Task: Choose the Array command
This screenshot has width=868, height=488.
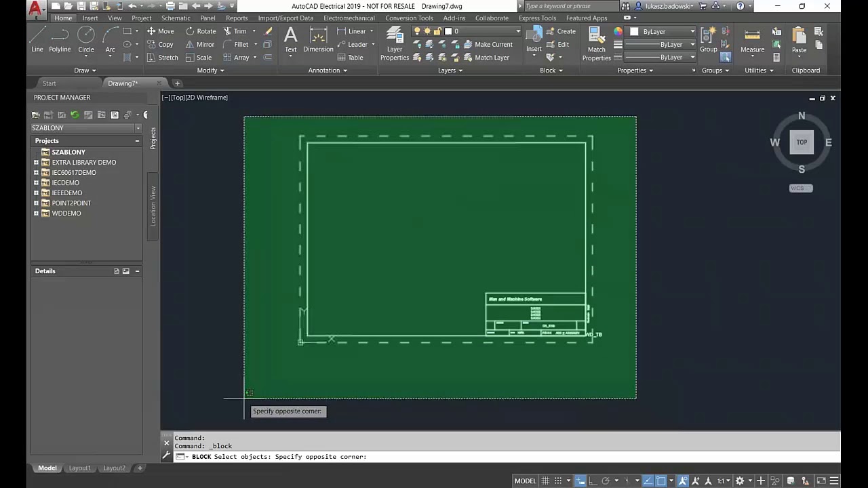Action: point(236,58)
